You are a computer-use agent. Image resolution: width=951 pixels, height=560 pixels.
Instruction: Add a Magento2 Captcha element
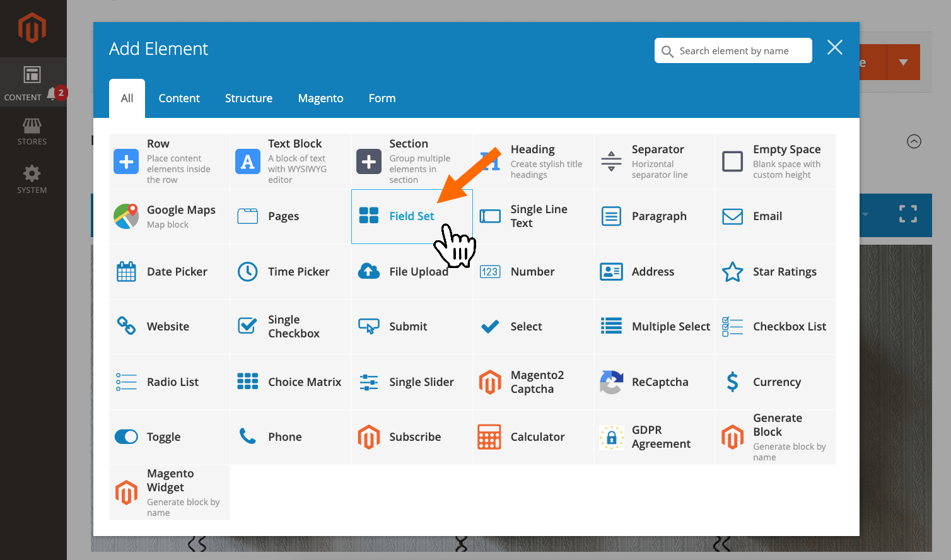532,382
